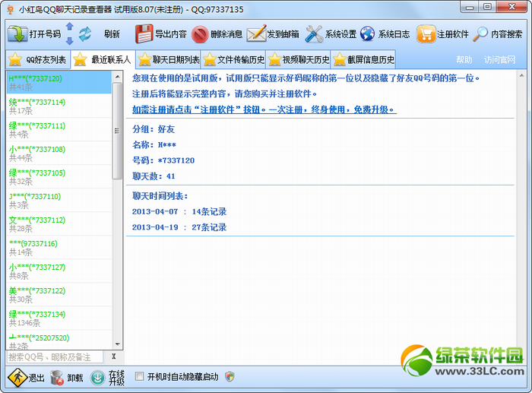This screenshot has height=393, width=532.
Task: Switch to 文件传输历史 tab
Action: pos(234,60)
